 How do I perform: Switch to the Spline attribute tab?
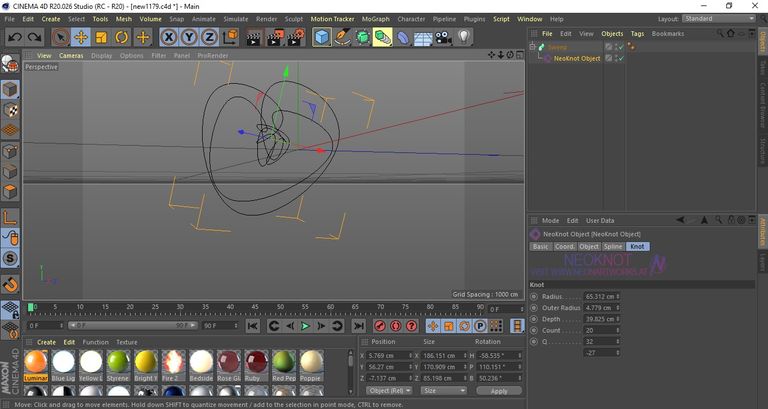click(x=613, y=246)
